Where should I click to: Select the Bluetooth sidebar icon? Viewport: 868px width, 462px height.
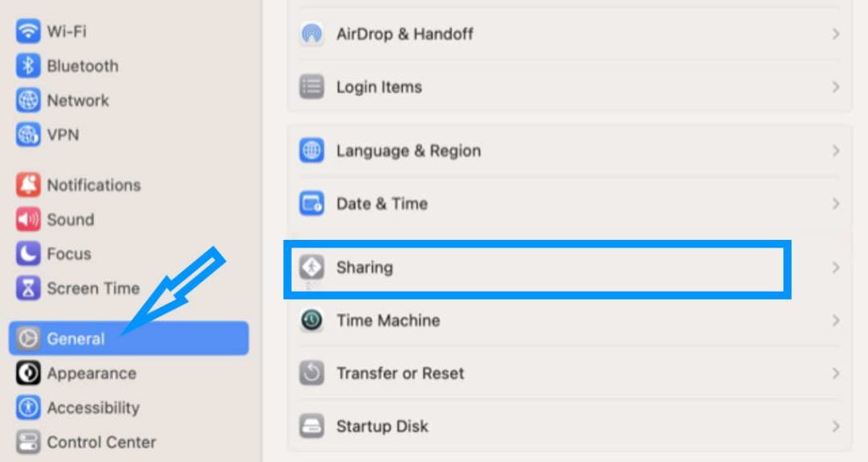pyautogui.click(x=28, y=66)
